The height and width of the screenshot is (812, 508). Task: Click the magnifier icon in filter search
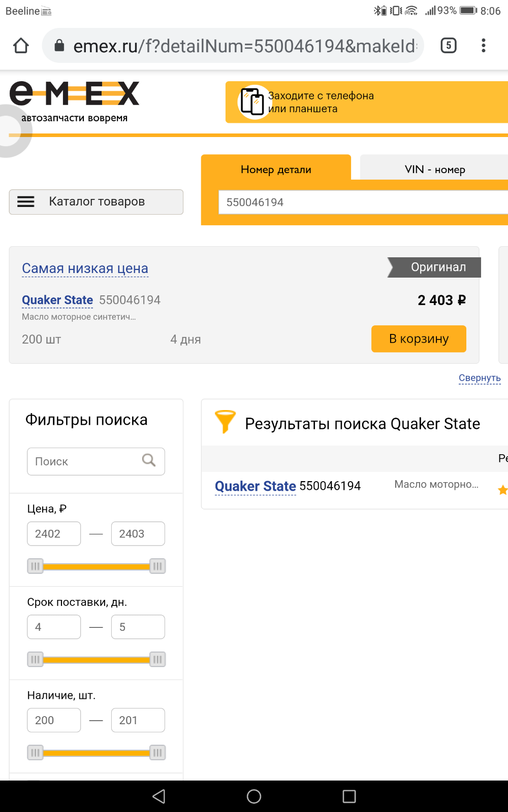tap(149, 460)
